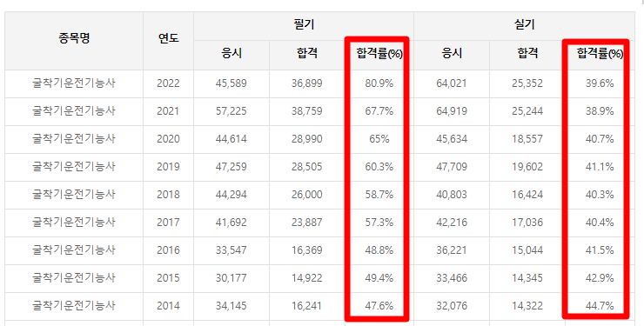Click the 16,369 pass count value

click(307, 250)
